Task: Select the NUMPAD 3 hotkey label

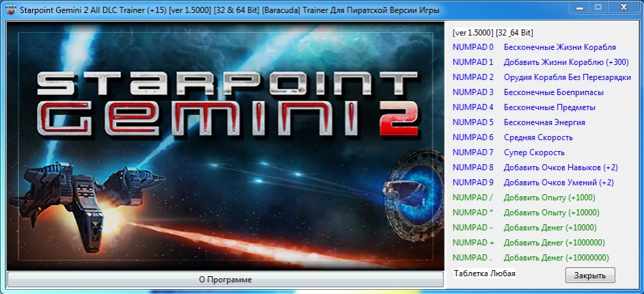Action: (473, 92)
